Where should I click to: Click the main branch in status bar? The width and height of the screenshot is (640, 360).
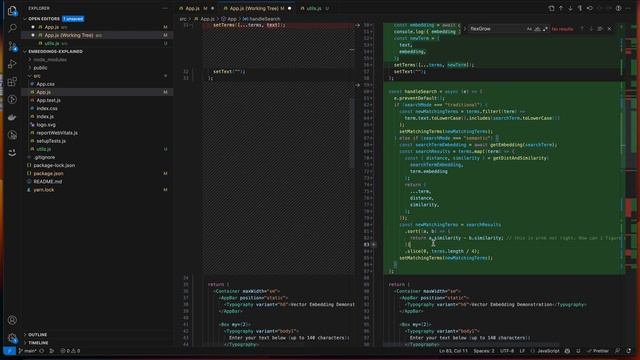(x=28, y=351)
